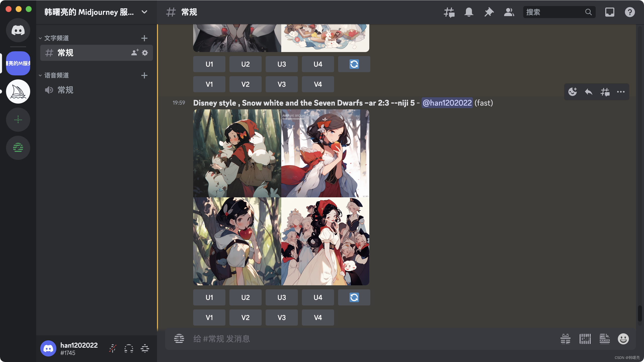Image resolution: width=644 pixels, height=362 pixels.
Task: Open the Midjourney sailboat server
Action: [18, 92]
